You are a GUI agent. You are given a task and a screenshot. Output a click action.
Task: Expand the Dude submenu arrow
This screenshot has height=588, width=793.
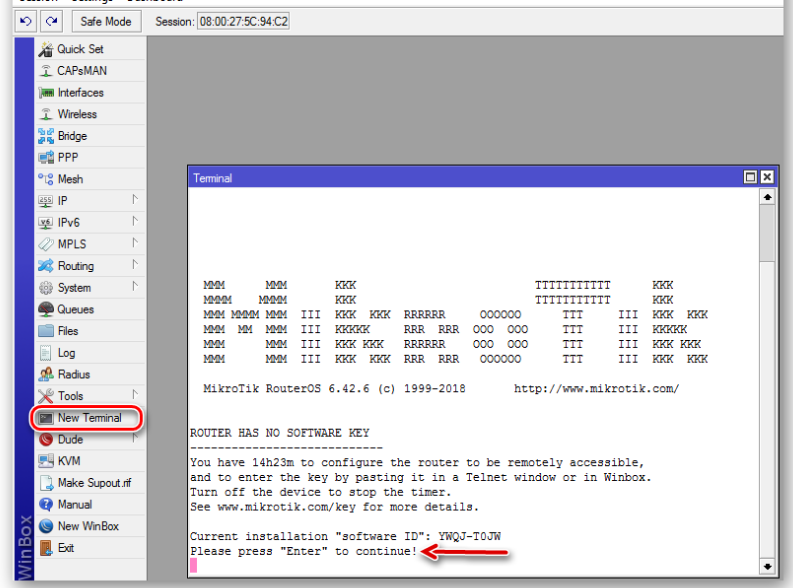click(x=135, y=438)
